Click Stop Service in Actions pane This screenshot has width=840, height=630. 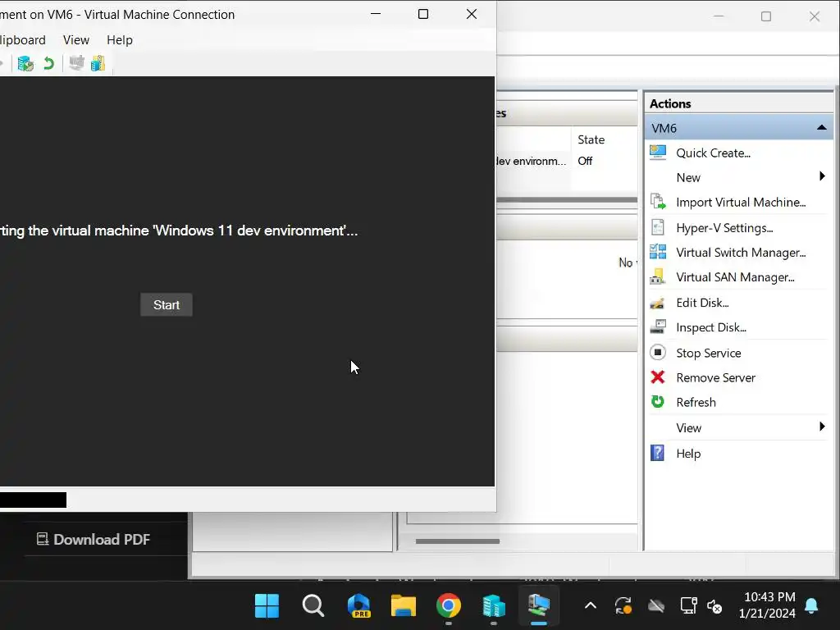pyautogui.click(x=708, y=353)
